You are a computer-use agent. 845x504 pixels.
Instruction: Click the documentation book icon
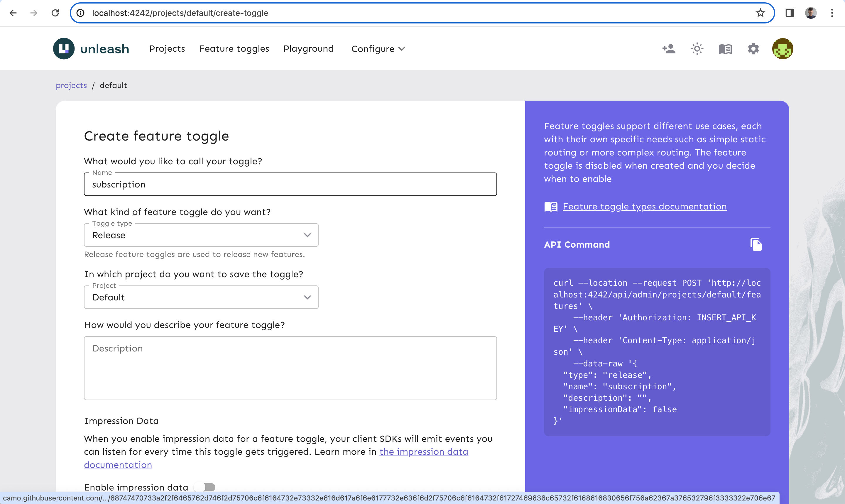coord(725,49)
